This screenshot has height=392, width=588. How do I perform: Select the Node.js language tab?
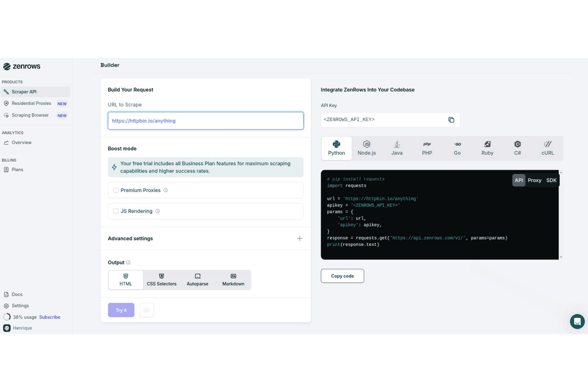[x=367, y=149]
